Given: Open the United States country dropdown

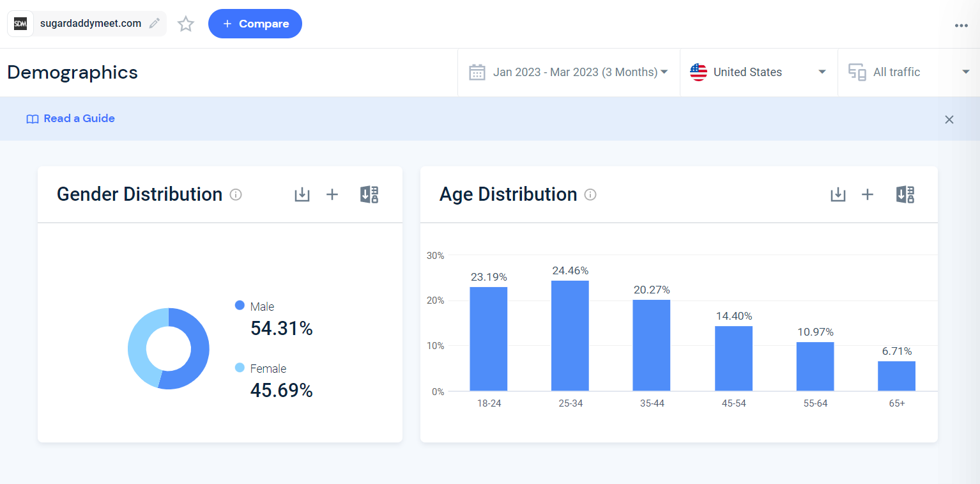Looking at the screenshot, I should click(758, 72).
